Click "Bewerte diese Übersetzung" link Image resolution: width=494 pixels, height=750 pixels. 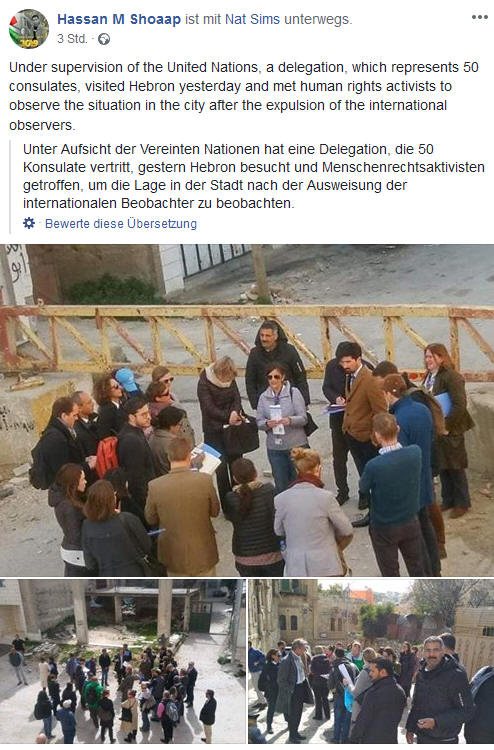pos(121,224)
